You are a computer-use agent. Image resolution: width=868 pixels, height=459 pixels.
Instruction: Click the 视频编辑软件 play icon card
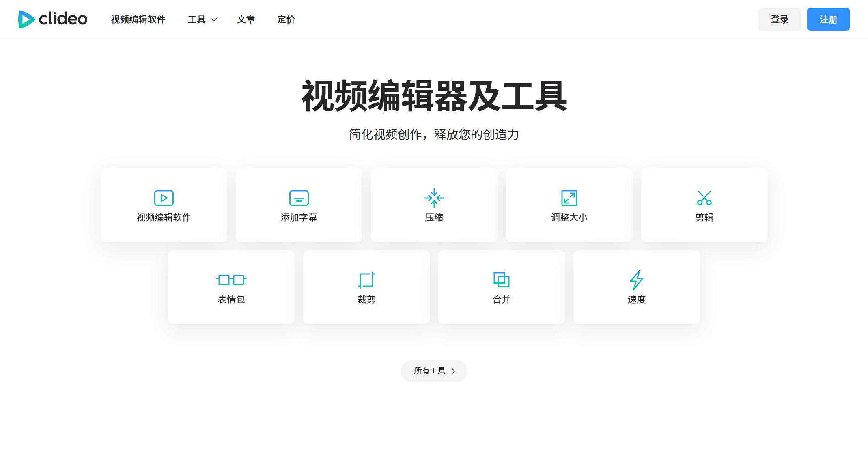(164, 198)
